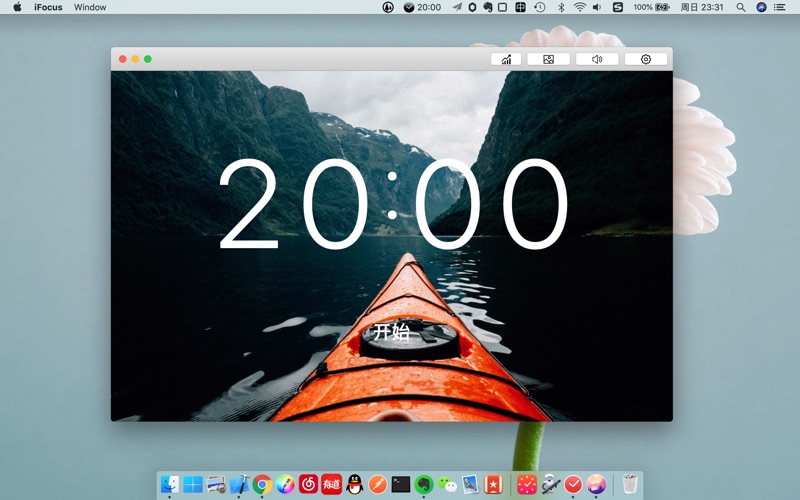
Task: Open QQ penguin app in Dock
Action: pyautogui.click(x=355, y=484)
